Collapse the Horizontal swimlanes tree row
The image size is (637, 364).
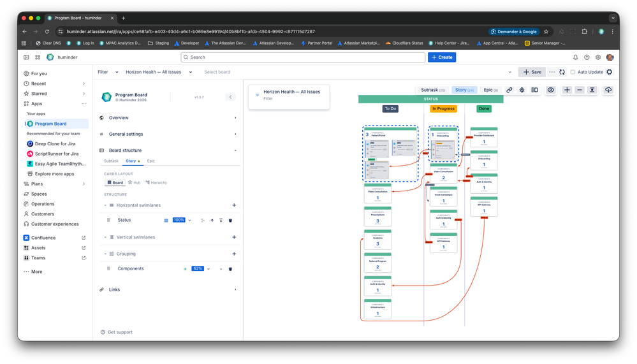[105, 205]
